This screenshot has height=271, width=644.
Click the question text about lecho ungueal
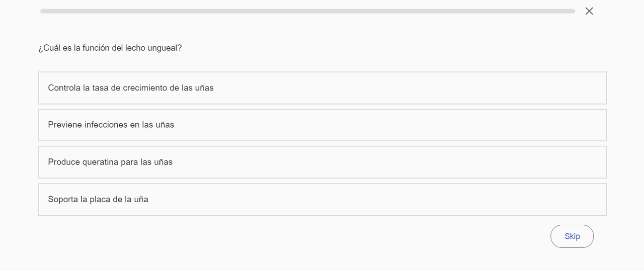[x=110, y=48]
